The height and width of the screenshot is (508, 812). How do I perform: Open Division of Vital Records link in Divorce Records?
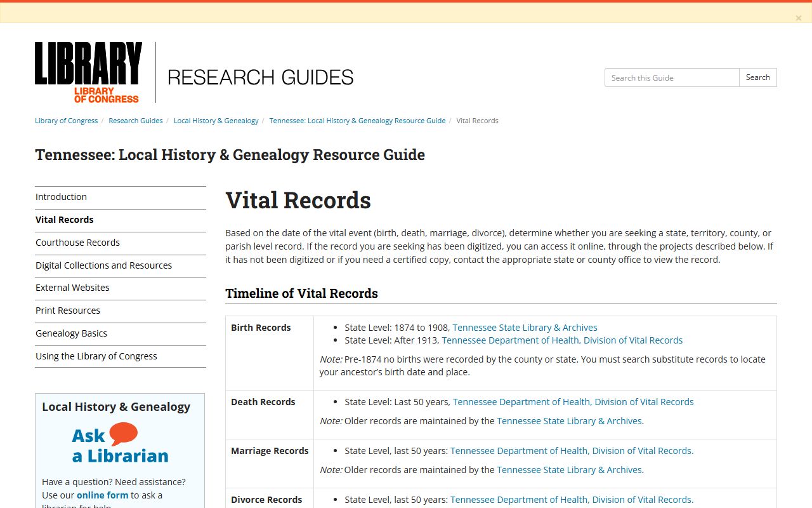pos(572,500)
